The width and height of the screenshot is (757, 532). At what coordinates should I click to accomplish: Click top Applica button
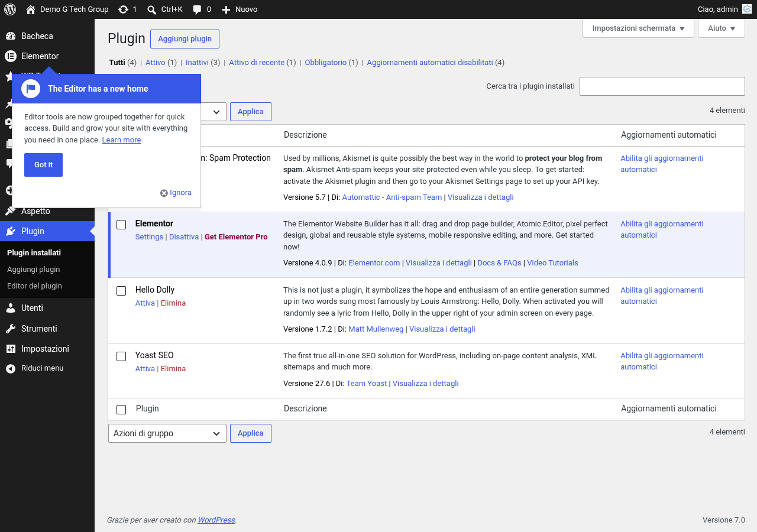(251, 112)
